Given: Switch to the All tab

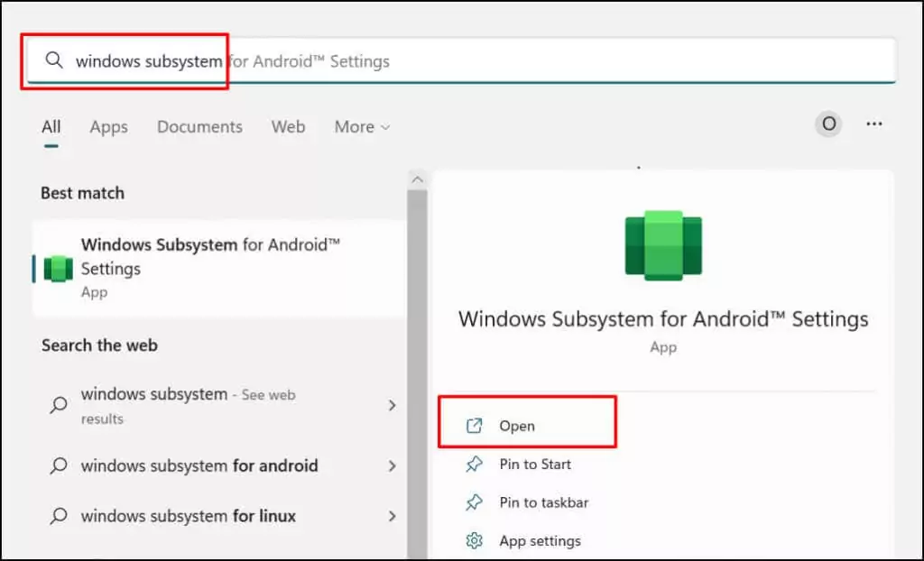Looking at the screenshot, I should coord(51,126).
